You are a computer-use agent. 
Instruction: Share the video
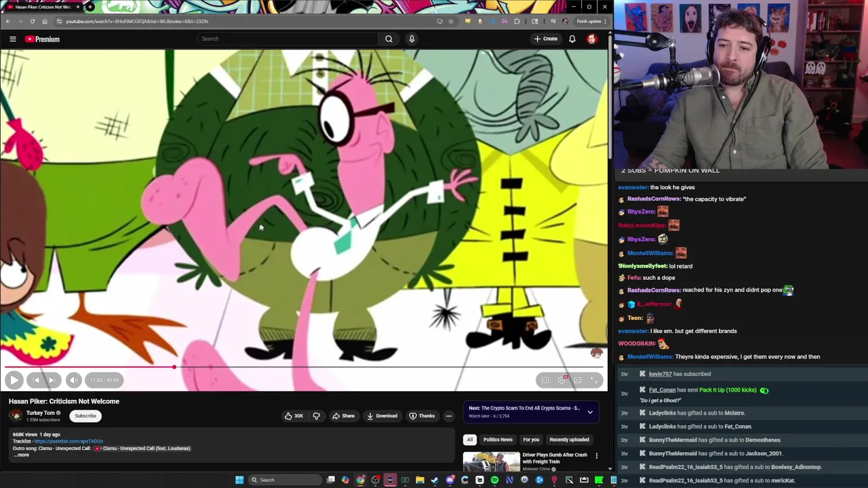pos(343,416)
